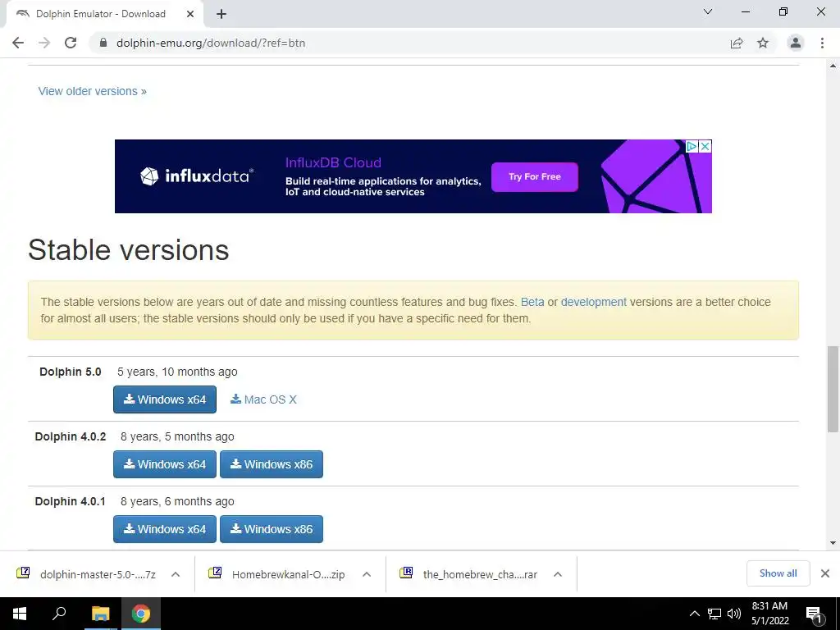This screenshot has height=630, width=840.
Task: Click the page vertical scrollbar thumb
Action: click(833, 389)
